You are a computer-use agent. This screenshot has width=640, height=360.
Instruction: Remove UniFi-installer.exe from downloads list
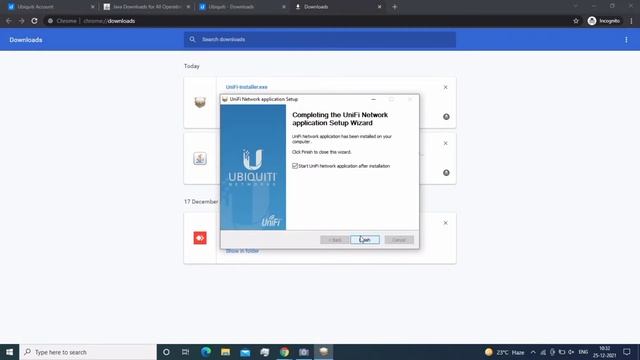click(x=446, y=87)
